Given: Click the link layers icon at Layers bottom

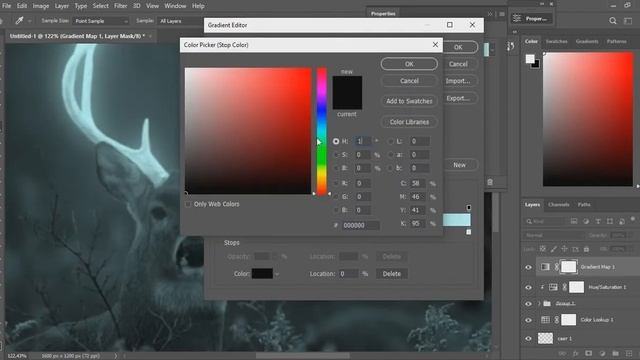Looking at the screenshot, I should (562, 353).
